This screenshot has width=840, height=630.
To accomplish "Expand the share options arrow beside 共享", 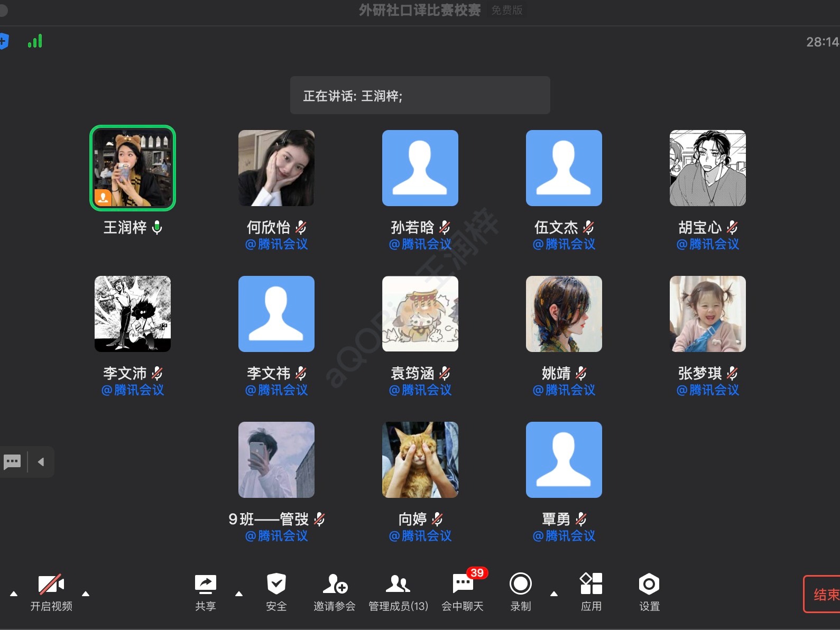I will point(239,594).
